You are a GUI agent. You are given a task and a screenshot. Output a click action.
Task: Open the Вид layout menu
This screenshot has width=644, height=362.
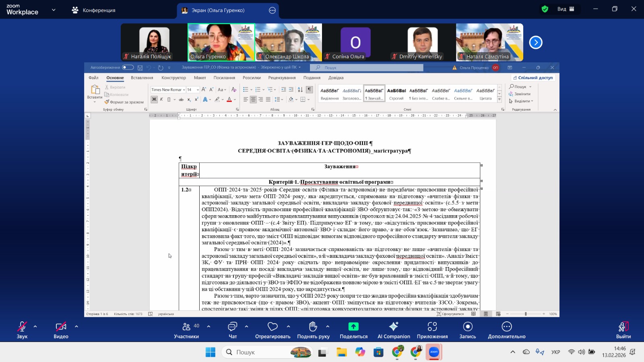point(566,9)
